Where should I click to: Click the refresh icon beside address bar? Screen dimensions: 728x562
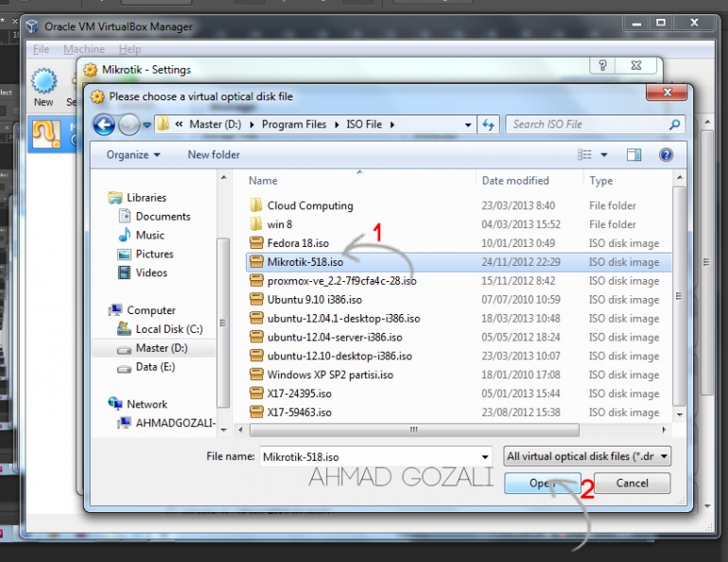click(x=489, y=124)
